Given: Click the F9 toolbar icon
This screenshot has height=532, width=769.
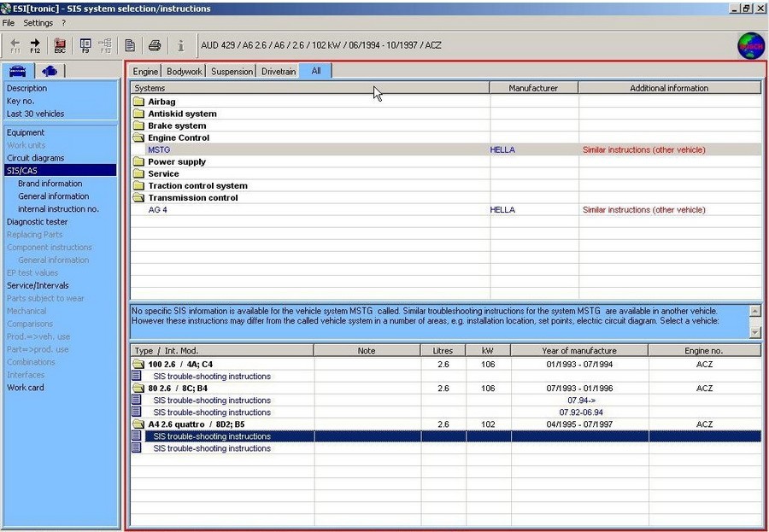Looking at the screenshot, I should point(85,45).
